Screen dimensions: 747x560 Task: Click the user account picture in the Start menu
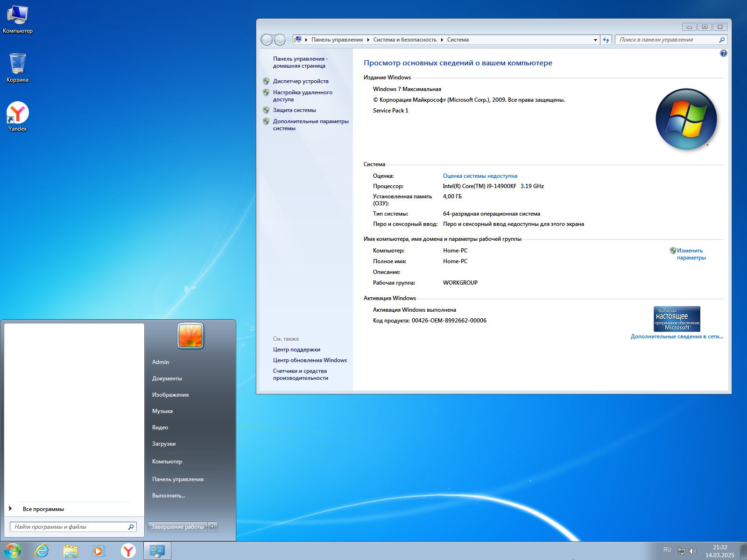[190, 336]
